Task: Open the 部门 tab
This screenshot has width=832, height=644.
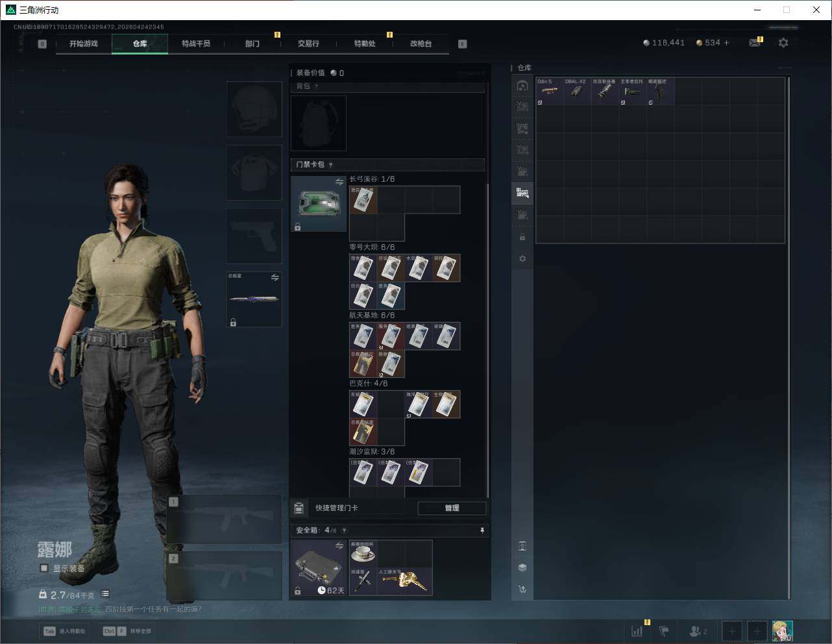Action: pos(252,43)
